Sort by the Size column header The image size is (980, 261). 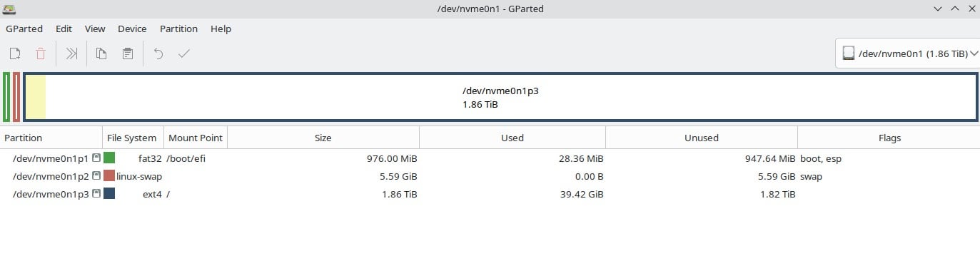tap(323, 138)
